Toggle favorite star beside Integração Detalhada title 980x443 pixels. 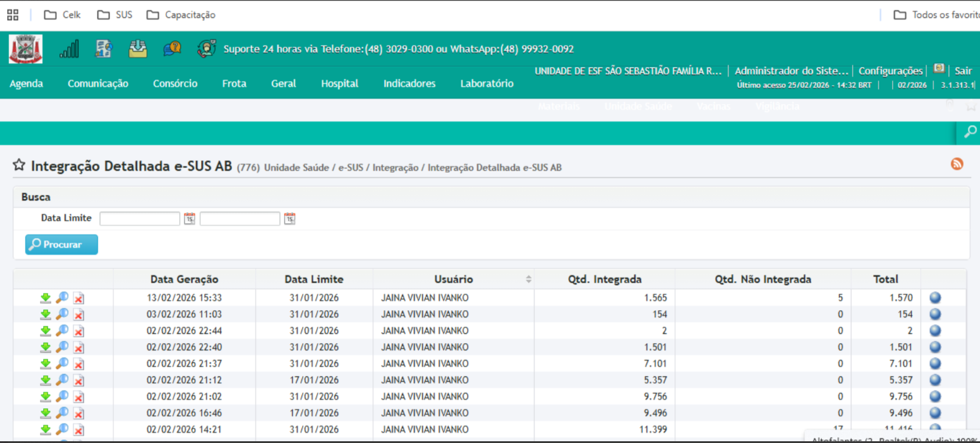(x=19, y=165)
